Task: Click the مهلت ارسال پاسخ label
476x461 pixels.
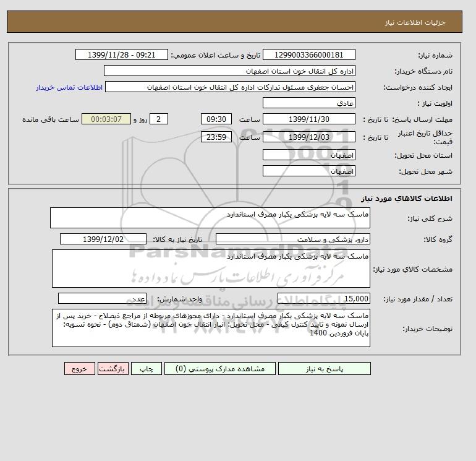Action: 422,119
